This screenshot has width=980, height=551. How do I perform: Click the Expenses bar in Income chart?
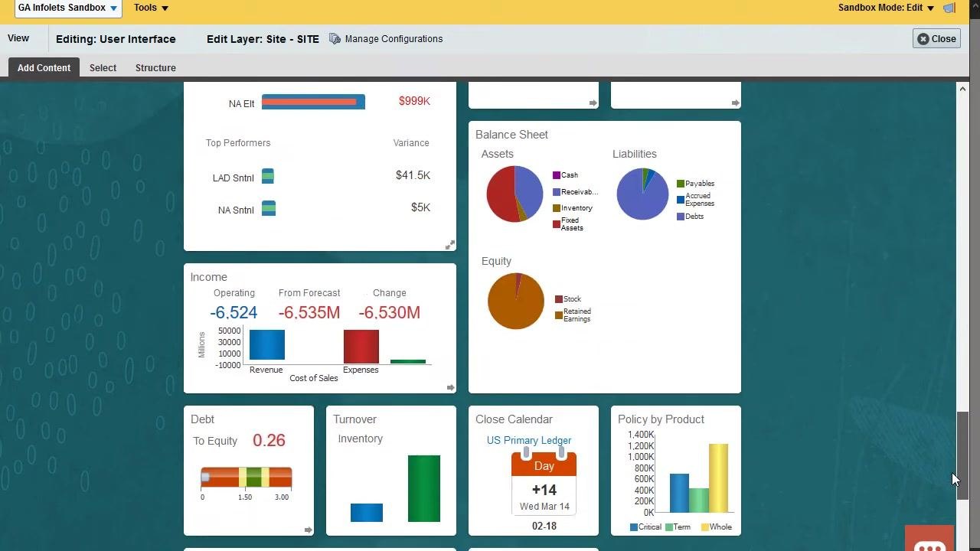pos(361,347)
